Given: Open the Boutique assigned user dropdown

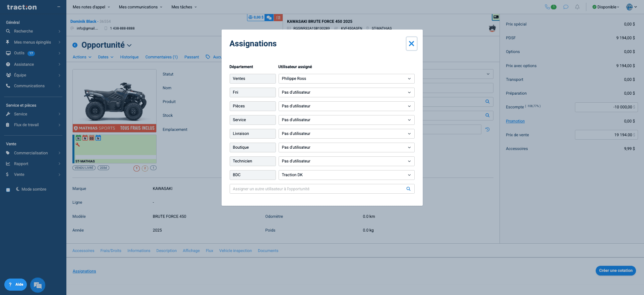Looking at the screenshot, I should click(x=346, y=148).
